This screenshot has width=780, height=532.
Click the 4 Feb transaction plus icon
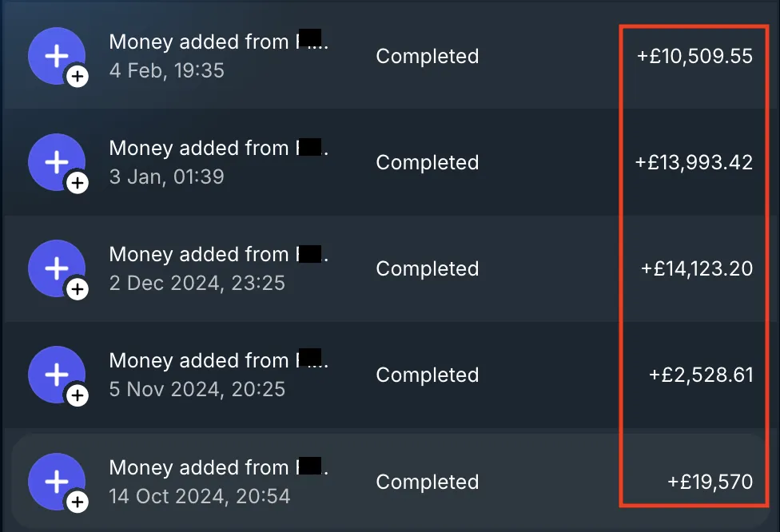click(57, 56)
